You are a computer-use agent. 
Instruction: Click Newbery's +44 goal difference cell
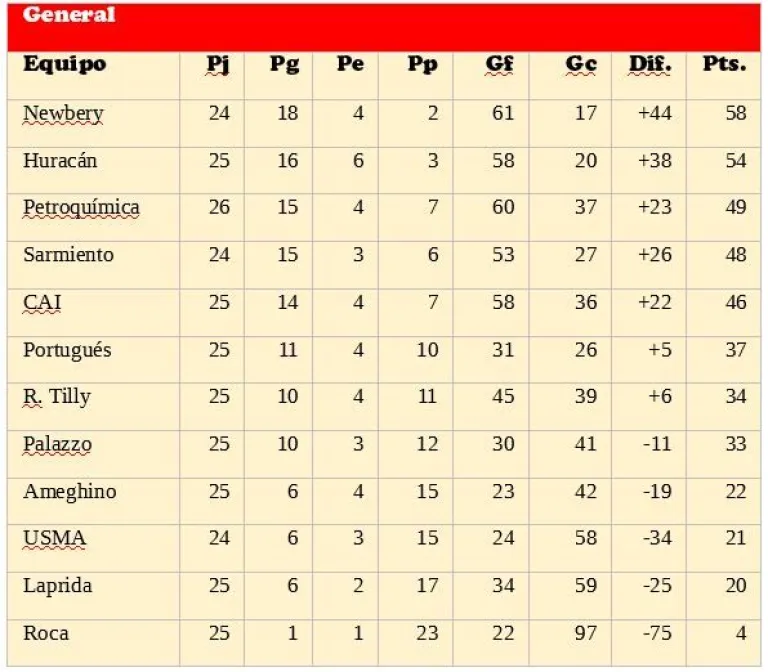pos(655,114)
